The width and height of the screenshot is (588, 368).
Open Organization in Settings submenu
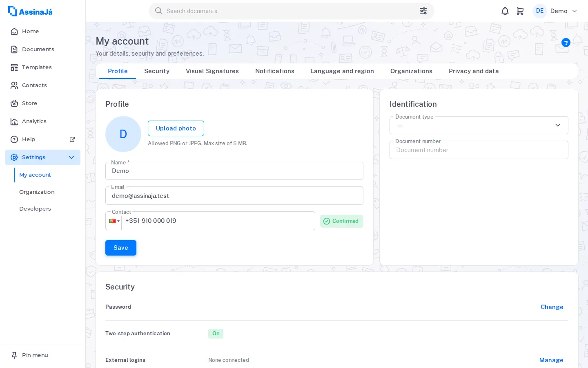(x=37, y=192)
